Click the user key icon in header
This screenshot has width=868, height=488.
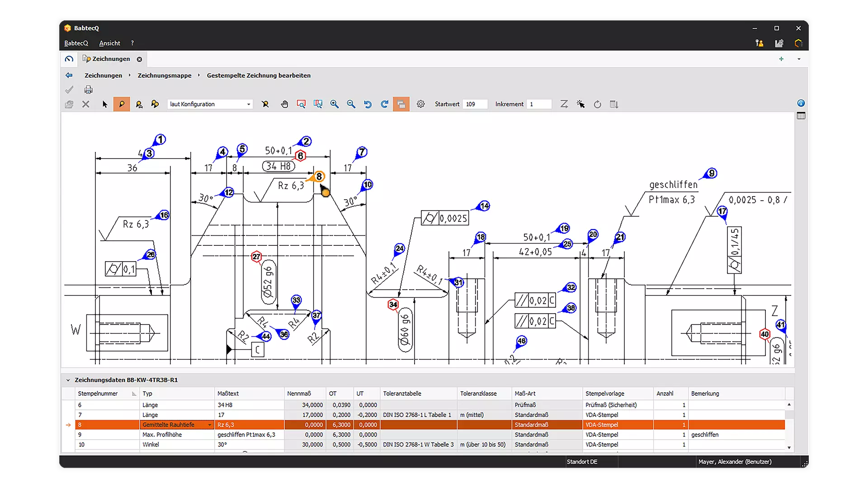click(759, 43)
